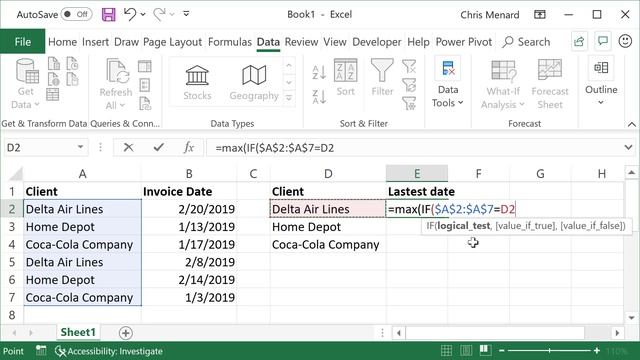Click column header G
The height and width of the screenshot is (360, 640).
540,174
